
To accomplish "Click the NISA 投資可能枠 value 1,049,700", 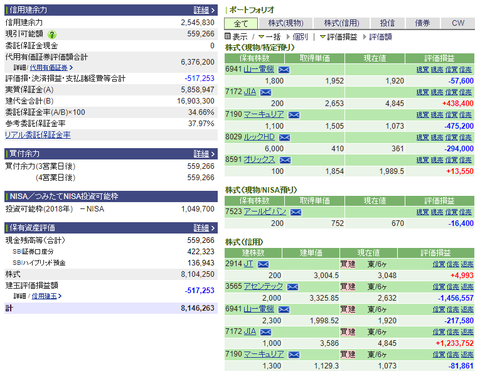I will click(x=198, y=209).
